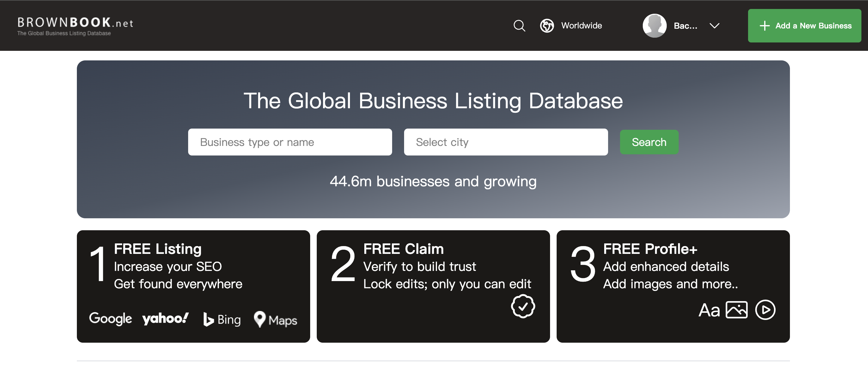Click the large number 2 on Claim card
The image size is (868, 366).
343,263
